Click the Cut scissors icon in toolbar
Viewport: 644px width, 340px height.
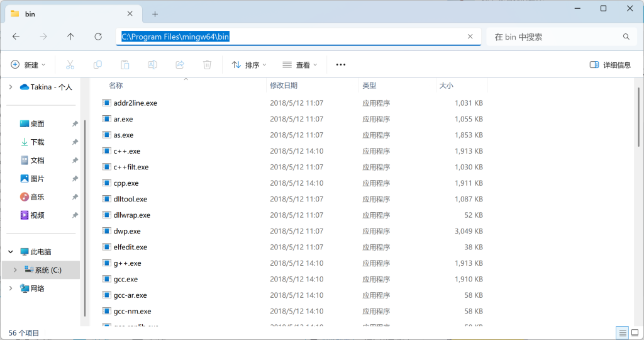70,65
